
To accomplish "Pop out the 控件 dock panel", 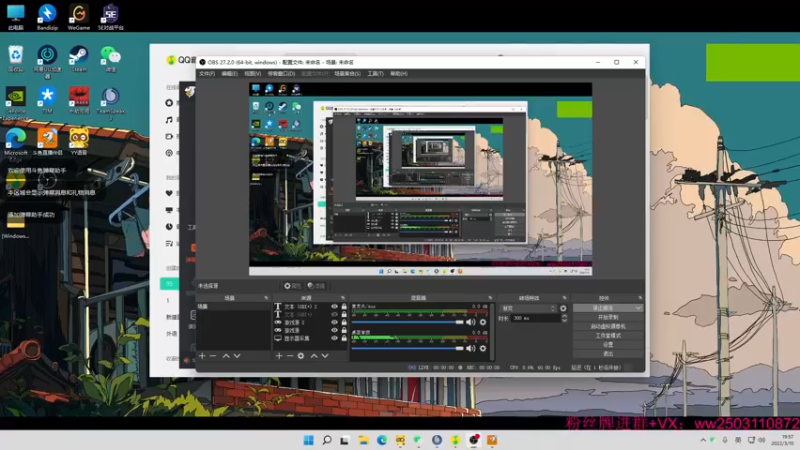I will [640, 298].
